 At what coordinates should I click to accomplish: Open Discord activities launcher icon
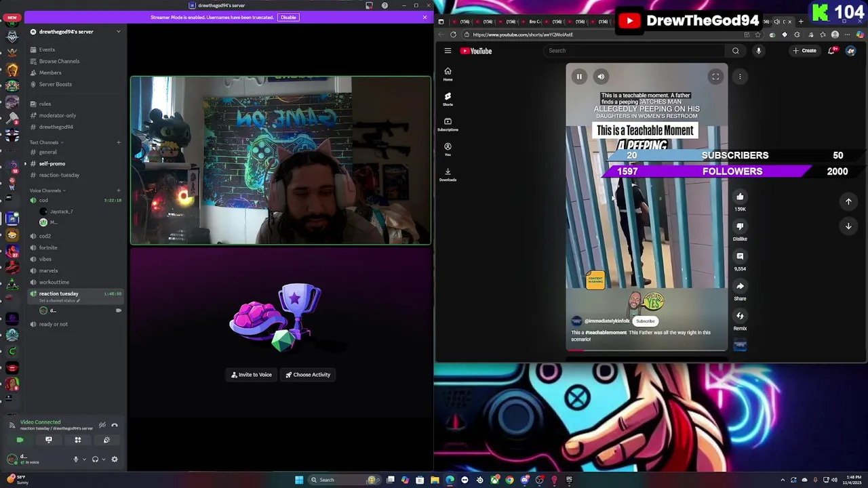pos(77,440)
